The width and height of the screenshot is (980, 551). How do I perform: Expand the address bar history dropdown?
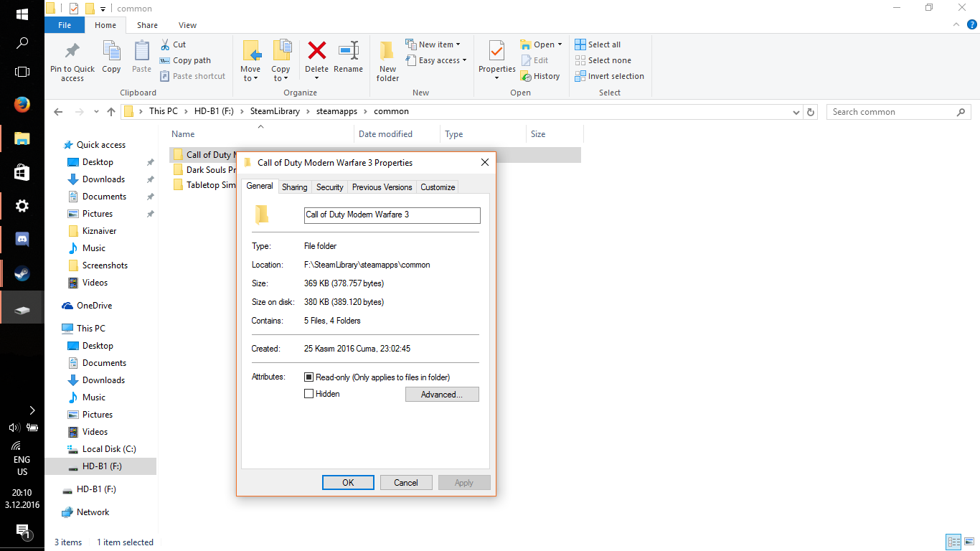click(796, 112)
